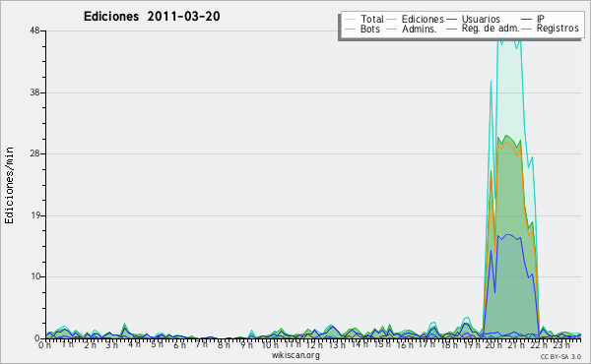Click the x-axis label '23 h'
The height and width of the screenshot is (364, 591).
(560, 344)
